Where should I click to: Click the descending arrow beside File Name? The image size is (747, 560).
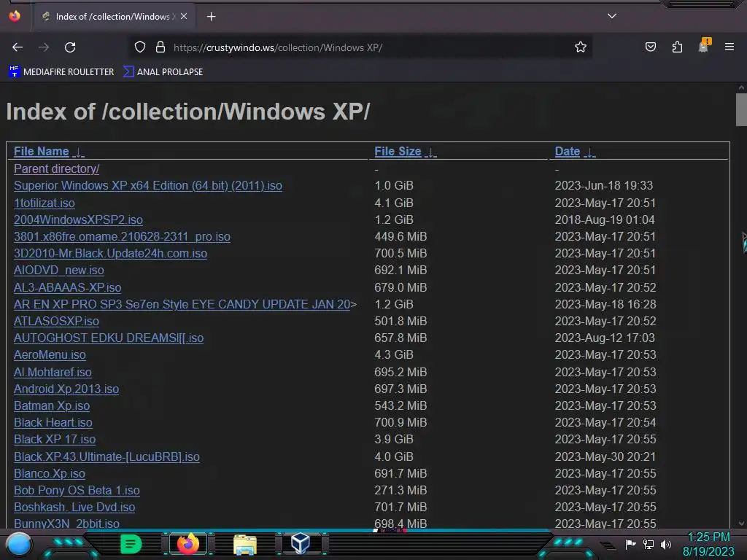78,152
